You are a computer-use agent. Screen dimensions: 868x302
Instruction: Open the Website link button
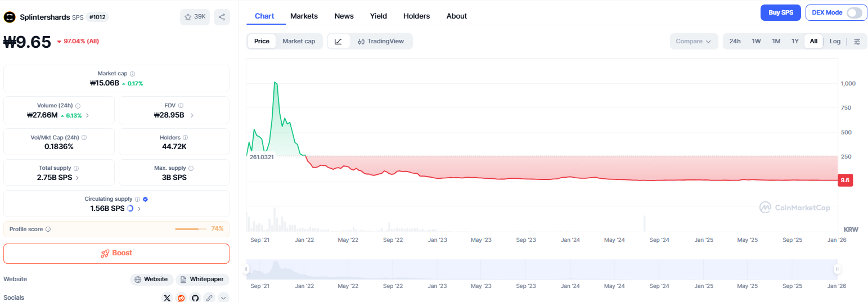pos(151,279)
